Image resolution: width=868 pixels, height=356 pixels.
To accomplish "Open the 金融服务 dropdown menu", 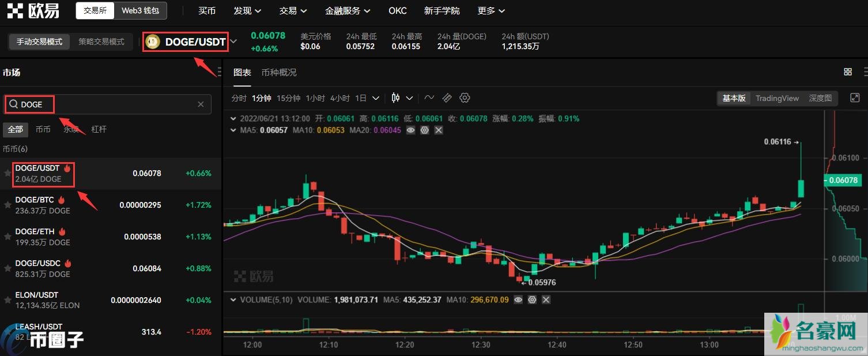I will [348, 11].
